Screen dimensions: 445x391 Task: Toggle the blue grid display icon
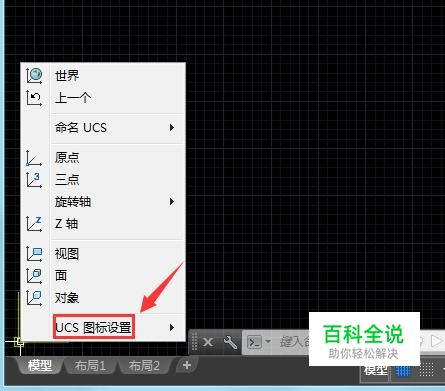click(x=402, y=370)
